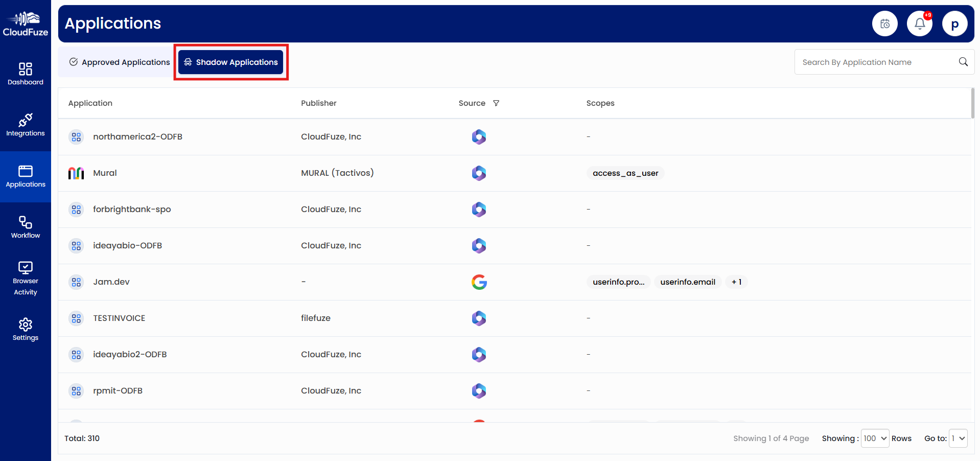Open the rows-per-page dropdown showing 100
The width and height of the screenshot is (980, 461).
pos(874,438)
